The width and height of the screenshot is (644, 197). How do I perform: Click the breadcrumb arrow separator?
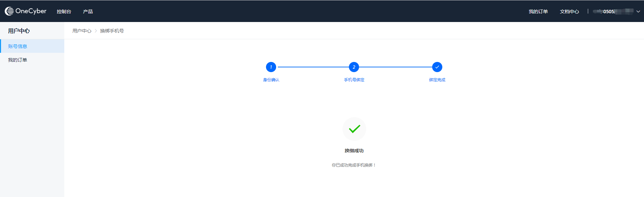click(96, 31)
